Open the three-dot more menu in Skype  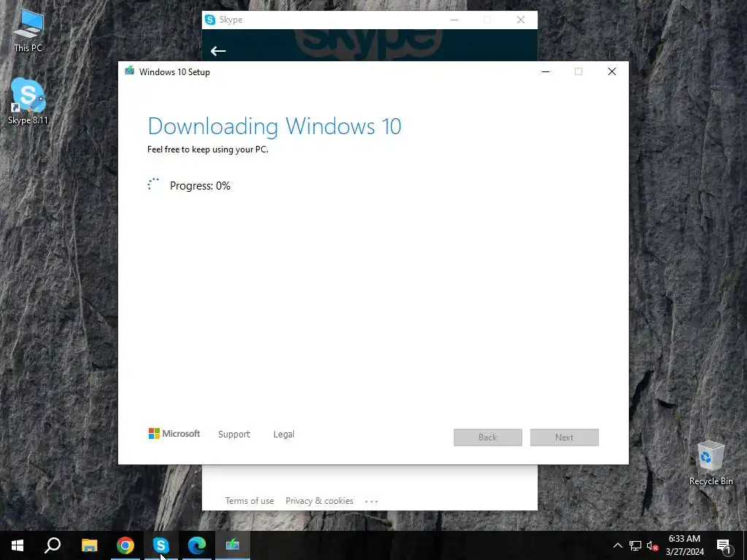click(371, 502)
